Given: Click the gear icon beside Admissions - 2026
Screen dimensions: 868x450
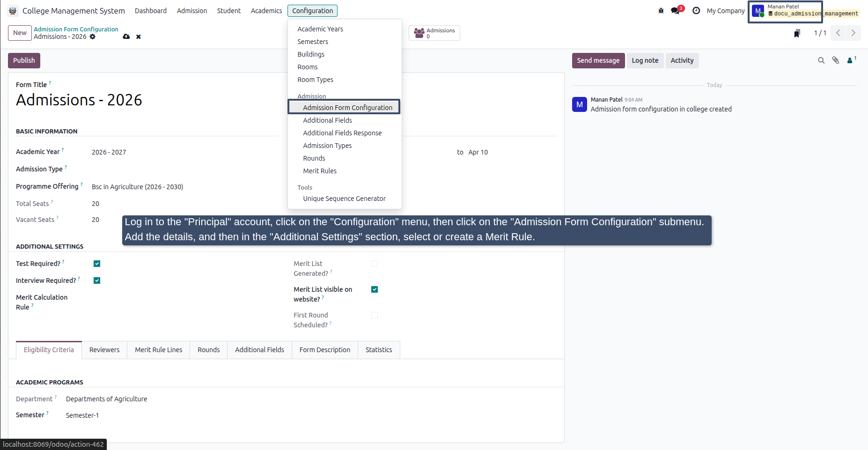Looking at the screenshot, I should click(x=93, y=37).
